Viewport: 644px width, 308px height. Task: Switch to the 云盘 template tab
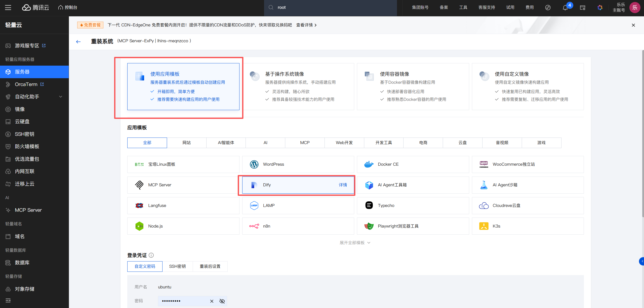click(463, 143)
